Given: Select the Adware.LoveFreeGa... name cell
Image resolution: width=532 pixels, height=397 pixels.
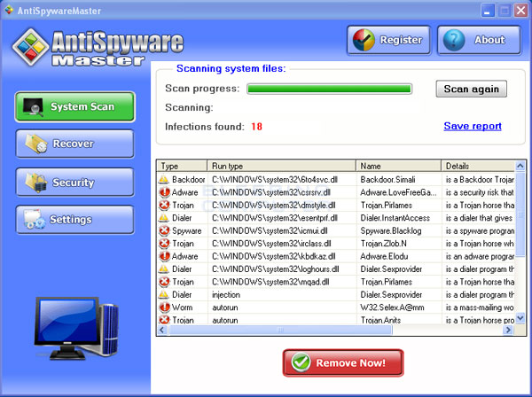Looking at the screenshot, I should click(399, 192).
